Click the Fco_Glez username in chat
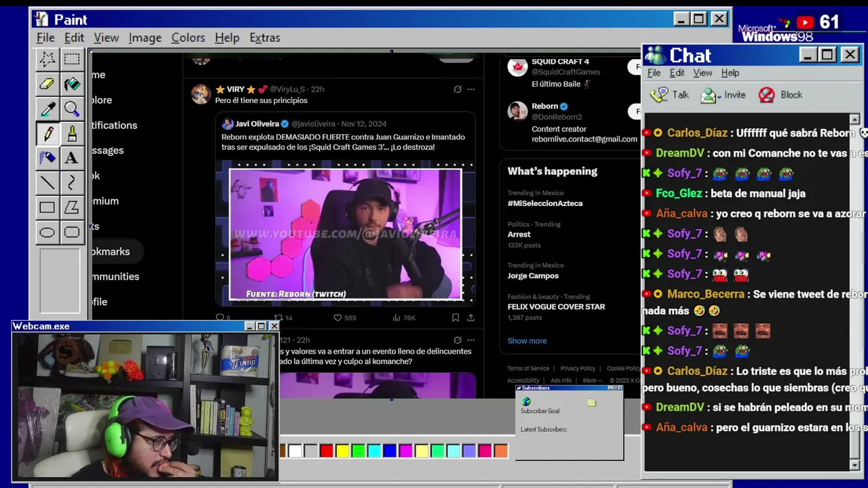868x488 pixels. [x=679, y=193]
